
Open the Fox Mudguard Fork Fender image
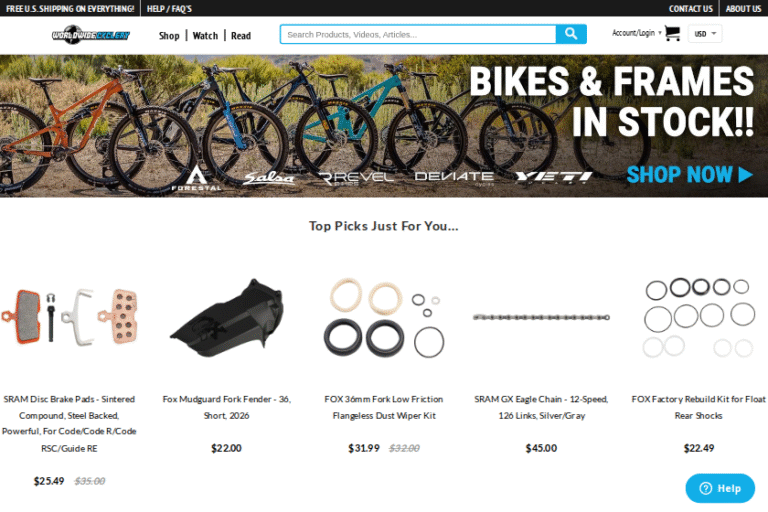click(x=227, y=318)
